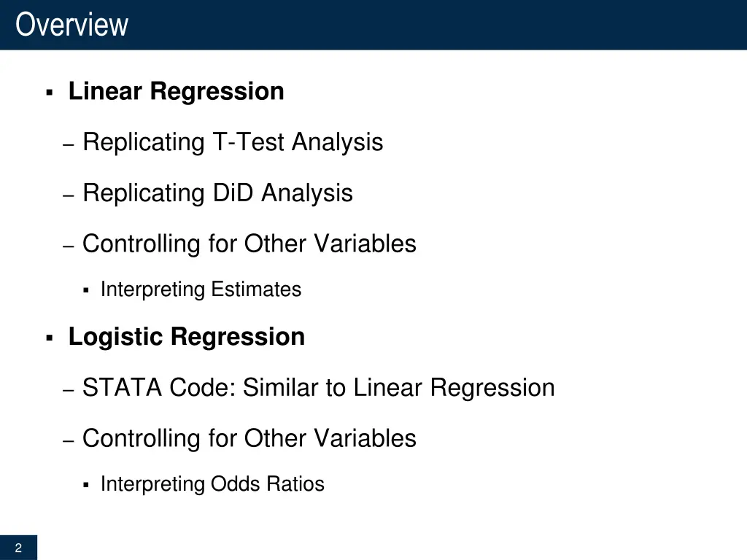The width and height of the screenshot is (747, 560).
Task: Select the Interpreting Odds Ratios text
Action: (x=212, y=484)
